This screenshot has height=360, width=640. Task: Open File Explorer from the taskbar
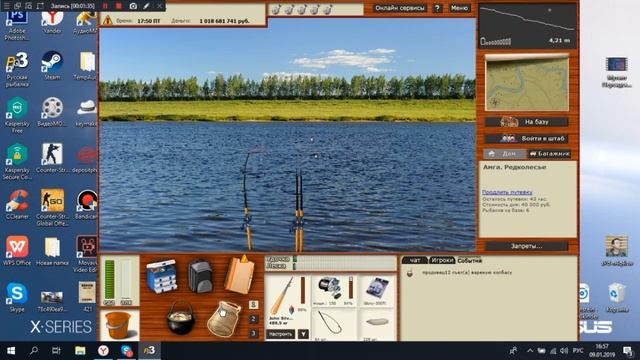pyautogui.click(x=80, y=351)
